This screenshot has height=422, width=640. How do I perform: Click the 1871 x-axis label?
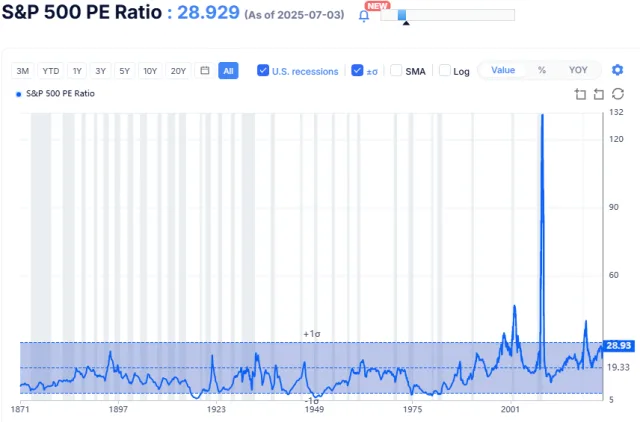click(x=20, y=409)
